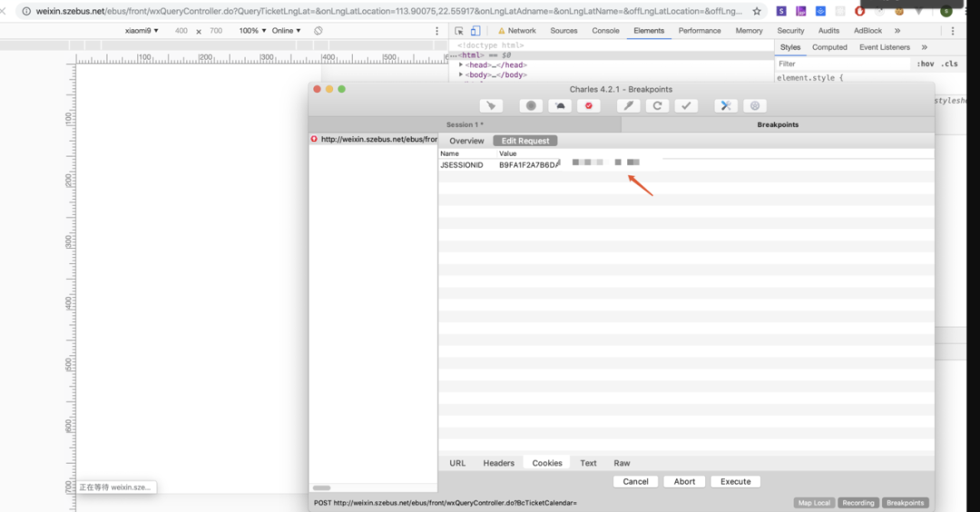The width and height of the screenshot is (980, 512).
Task: Open the Audits panel in DevTools
Action: coord(828,31)
